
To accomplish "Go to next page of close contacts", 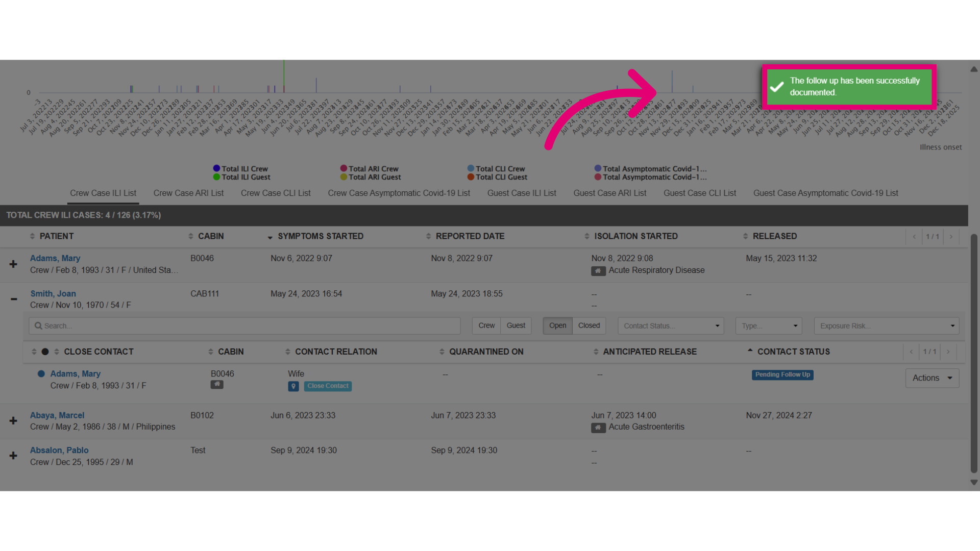I will [x=948, y=352].
